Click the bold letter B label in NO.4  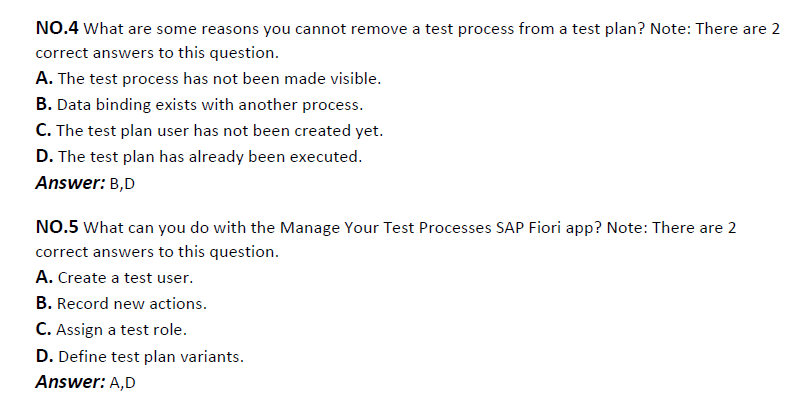pyautogui.click(x=44, y=104)
